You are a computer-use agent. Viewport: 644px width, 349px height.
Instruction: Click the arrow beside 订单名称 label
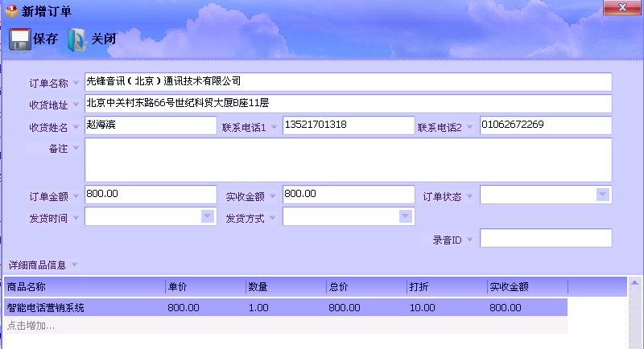76,83
